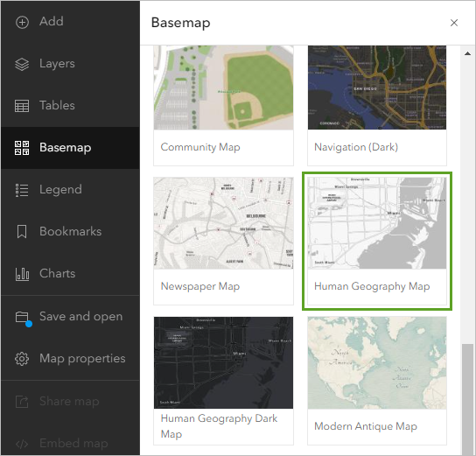Click the Add plus-circle icon
The width and height of the screenshot is (476, 456).
[x=22, y=22]
